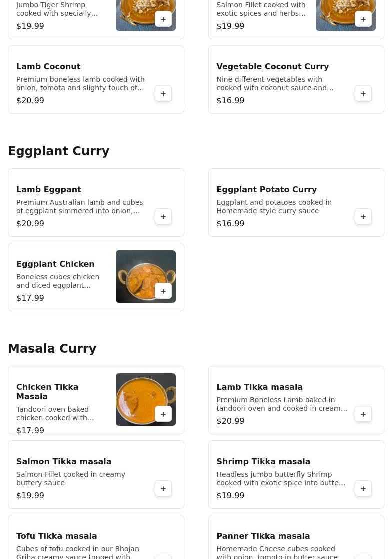Viewport: 392px width, 559px height.
Task: Click plus icon for Lamb Tikka masala
Action: 363,414
